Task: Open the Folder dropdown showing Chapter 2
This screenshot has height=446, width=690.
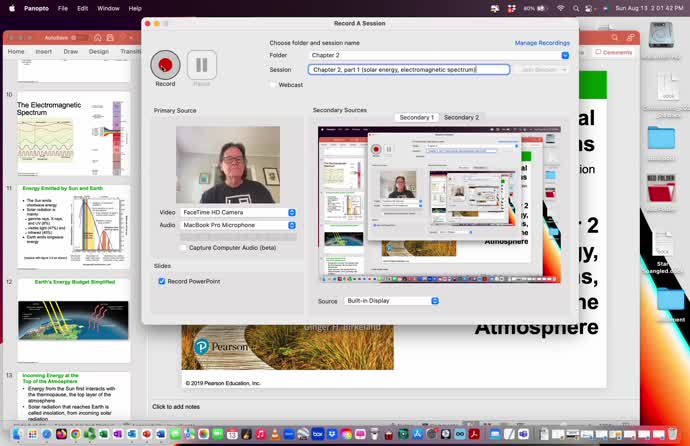Action: tap(438, 56)
